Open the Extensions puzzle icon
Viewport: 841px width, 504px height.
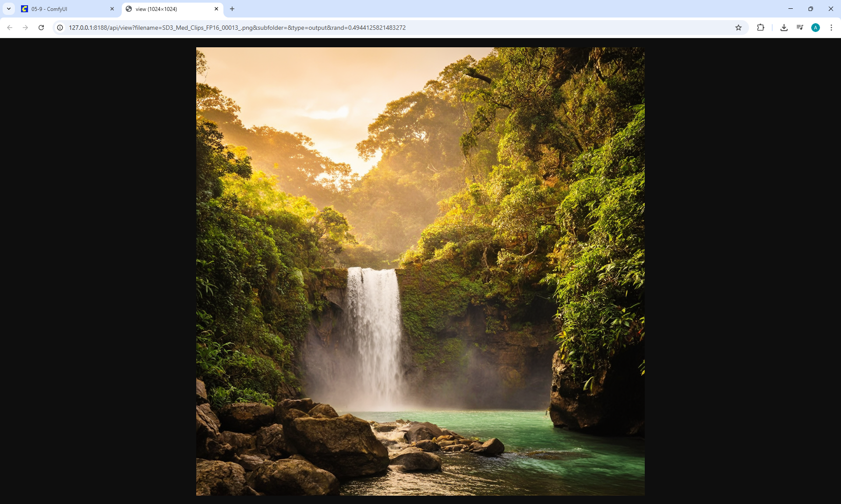point(760,28)
